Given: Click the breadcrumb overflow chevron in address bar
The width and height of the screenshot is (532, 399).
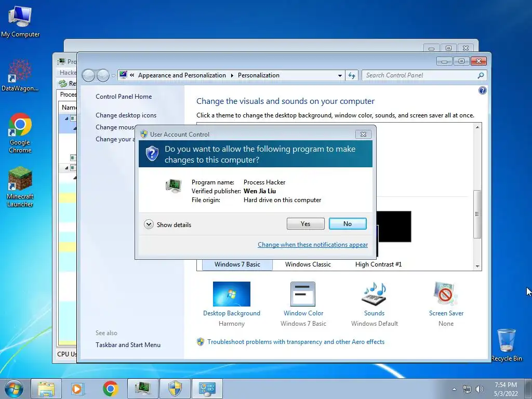Looking at the screenshot, I should click(x=132, y=75).
